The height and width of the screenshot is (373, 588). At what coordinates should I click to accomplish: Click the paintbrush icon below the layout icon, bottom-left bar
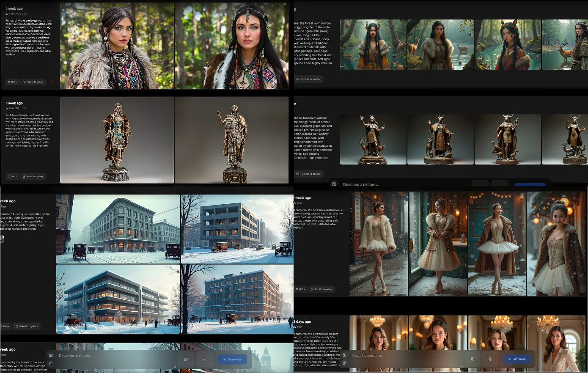click(51, 363)
